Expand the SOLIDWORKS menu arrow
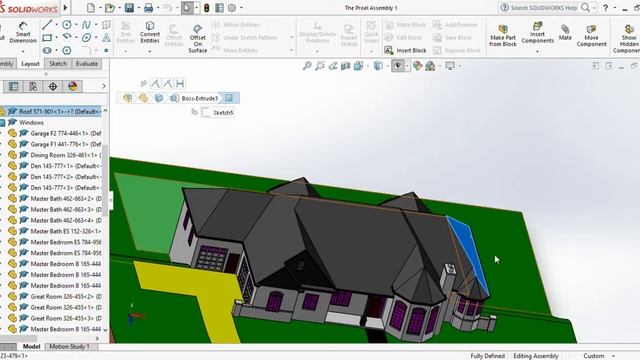Viewport: 640px width, 360px height. point(65,7)
